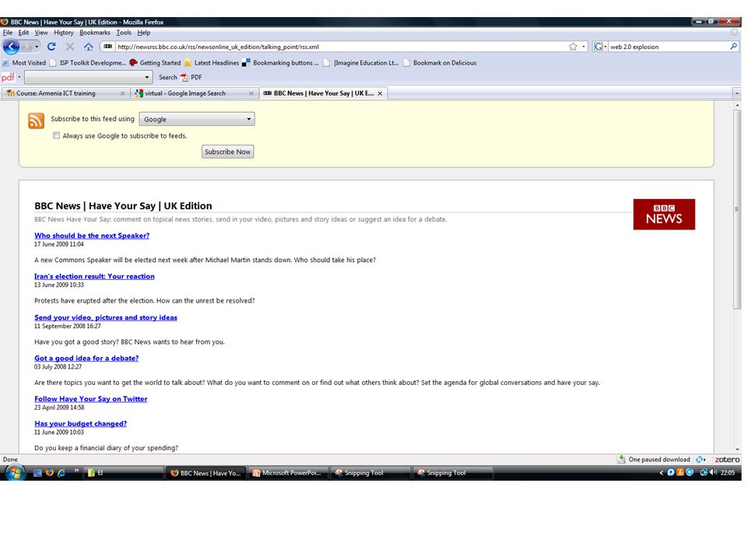Open the search engine selector dropdown

pyautogui.click(x=600, y=47)
